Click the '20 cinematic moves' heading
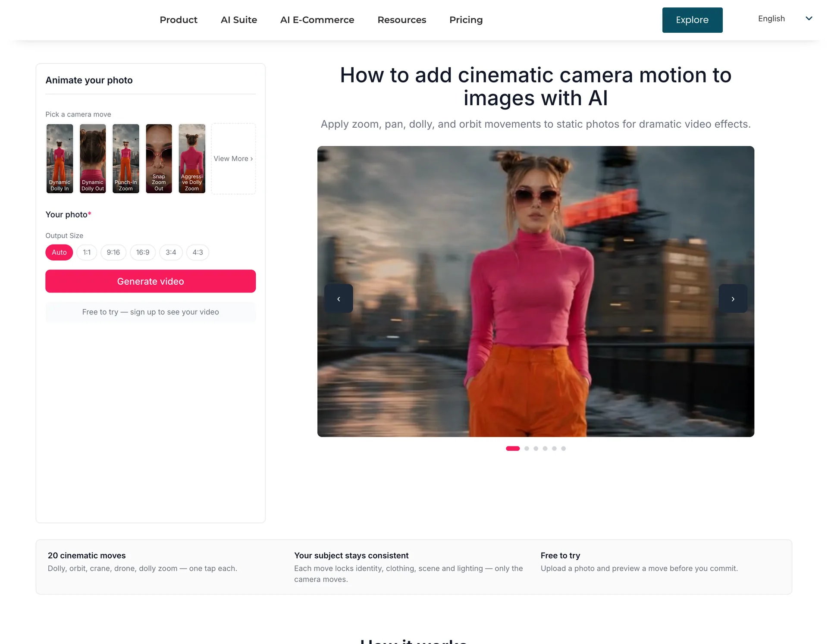Screen dimensions: 828x644 coord(87,556)
